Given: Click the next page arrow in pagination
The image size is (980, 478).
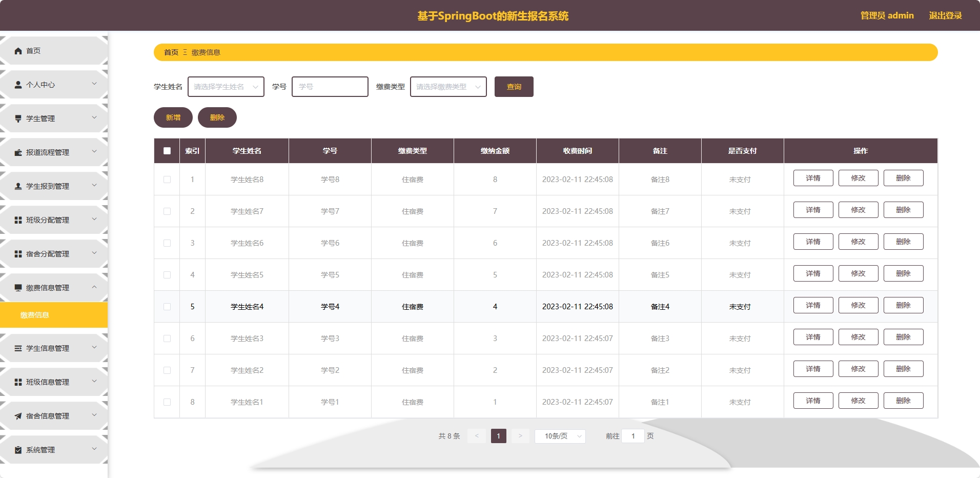Looking at the screenshot, I should point(520,436).
